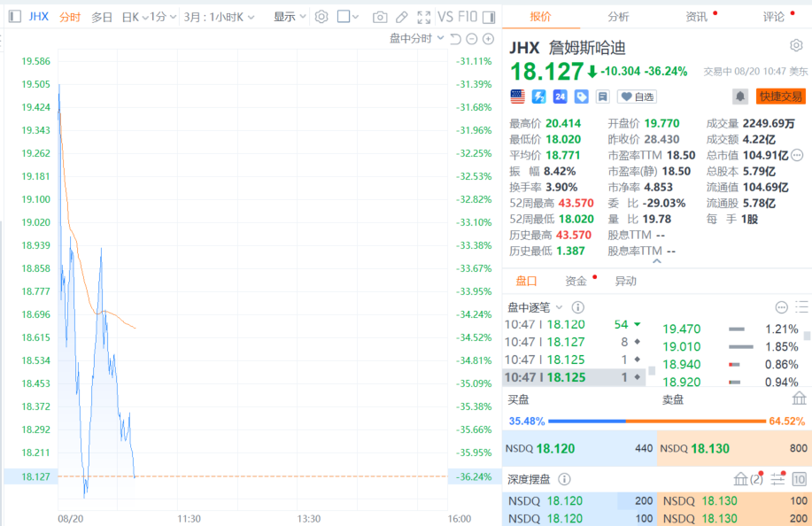Screen dimensions: 812x526
Task: Click the best bid NSDQ 18.120 row with 440
Action: click(x=579, y=448)
